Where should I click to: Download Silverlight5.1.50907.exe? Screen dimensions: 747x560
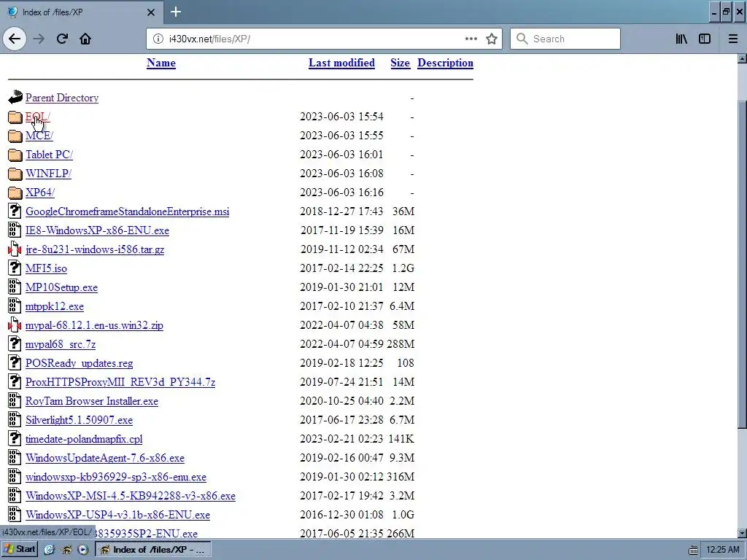[x=79, y=421]
